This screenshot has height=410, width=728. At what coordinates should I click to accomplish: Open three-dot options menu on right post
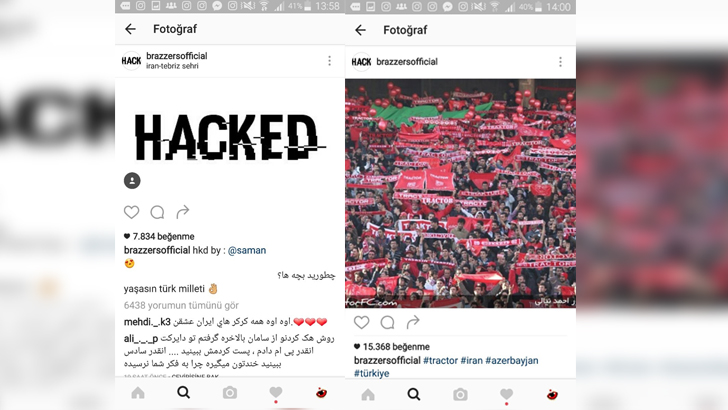pyautogui.click(x=560, y=62)
